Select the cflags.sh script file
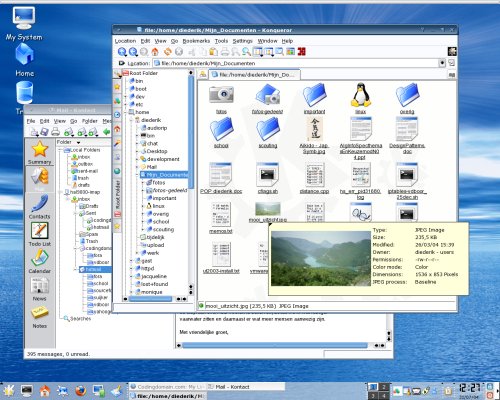500x400 pixels. coord(268,178)
